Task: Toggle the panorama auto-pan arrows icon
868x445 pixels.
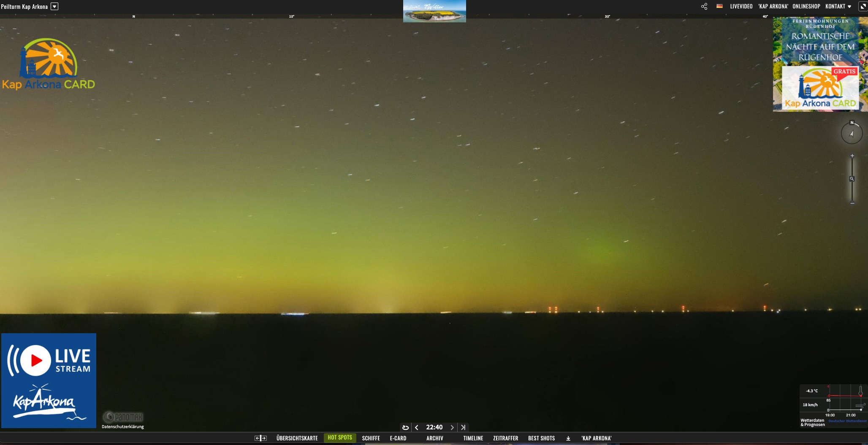Action: click(x=260, y=438)
